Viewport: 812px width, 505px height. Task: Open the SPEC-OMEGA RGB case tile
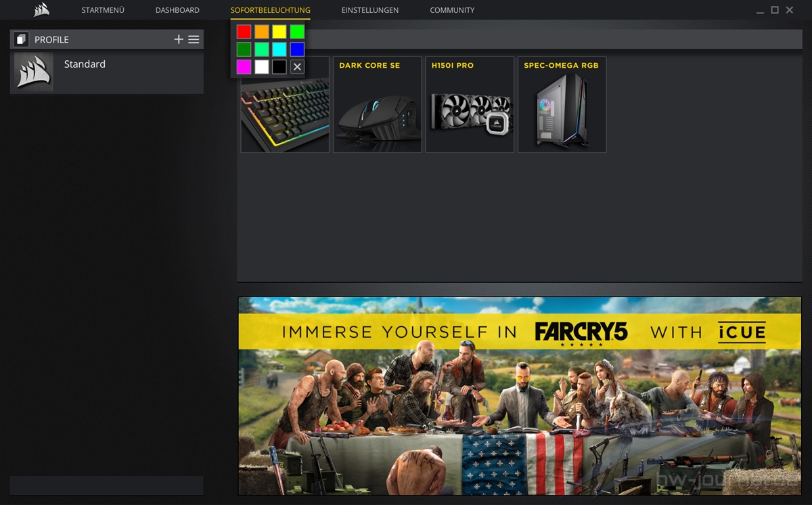click(x=562, y=104)
